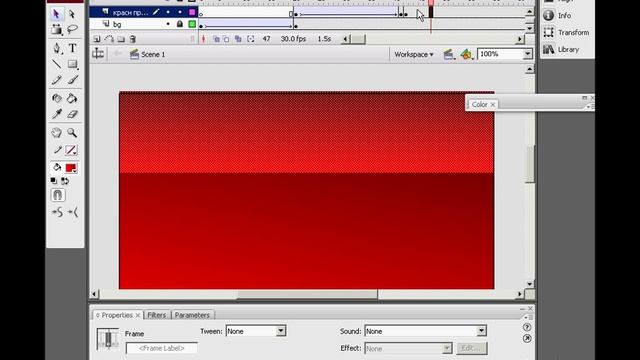Select the Subselection tool
The height and width of the screenshot is (360, 640).
(72, 14)
